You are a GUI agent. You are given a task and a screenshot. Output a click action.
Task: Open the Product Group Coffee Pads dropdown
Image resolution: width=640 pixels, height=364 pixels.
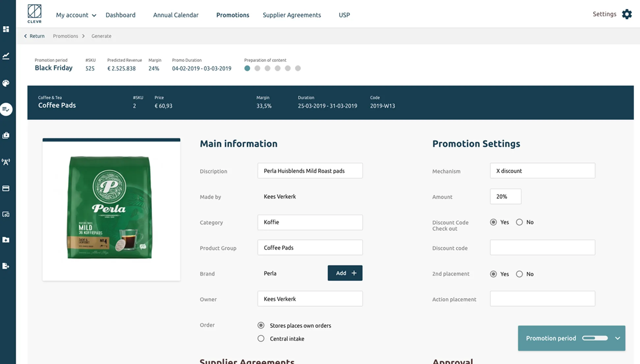[310, 248]
